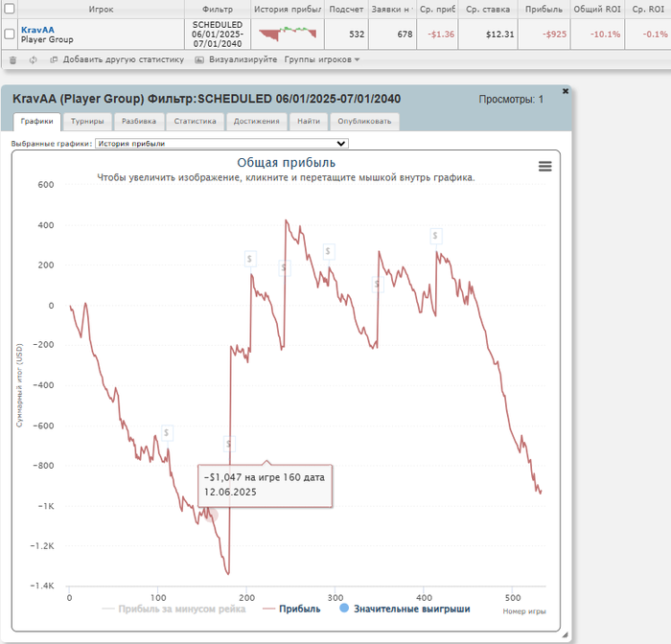This screenshot has width=671, height=644.
Task: Close the KravAA graph panel
Action: pyautogui.click(x=566, y=91)
